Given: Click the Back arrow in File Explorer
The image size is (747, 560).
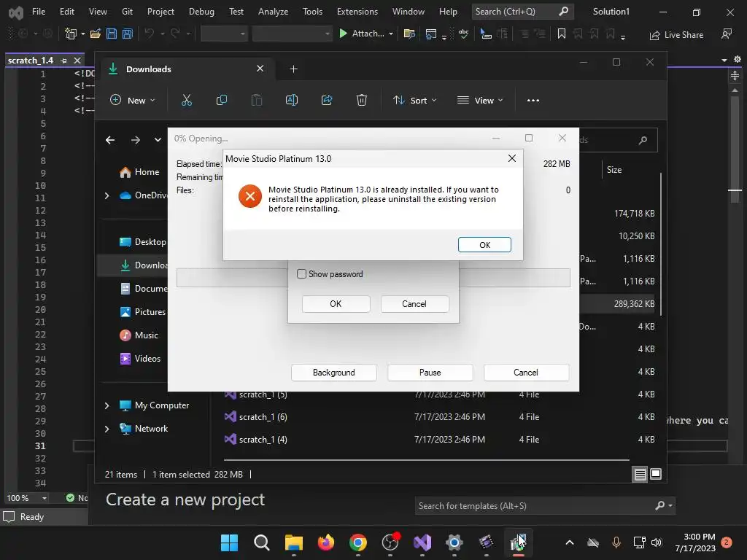Looking at the screenshot, I should pyautogui.click(x=110, y=140).
